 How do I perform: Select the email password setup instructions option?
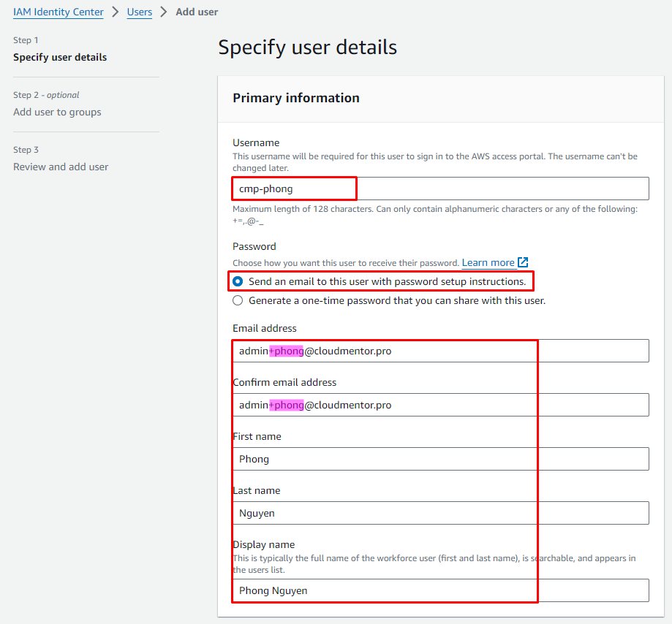[x=238, y=281]
